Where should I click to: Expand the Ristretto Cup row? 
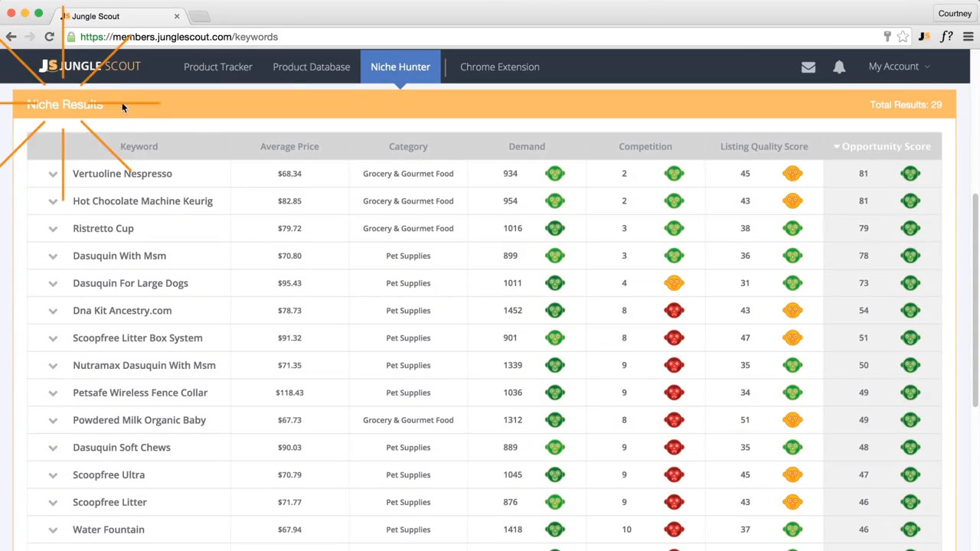point(53,229)
